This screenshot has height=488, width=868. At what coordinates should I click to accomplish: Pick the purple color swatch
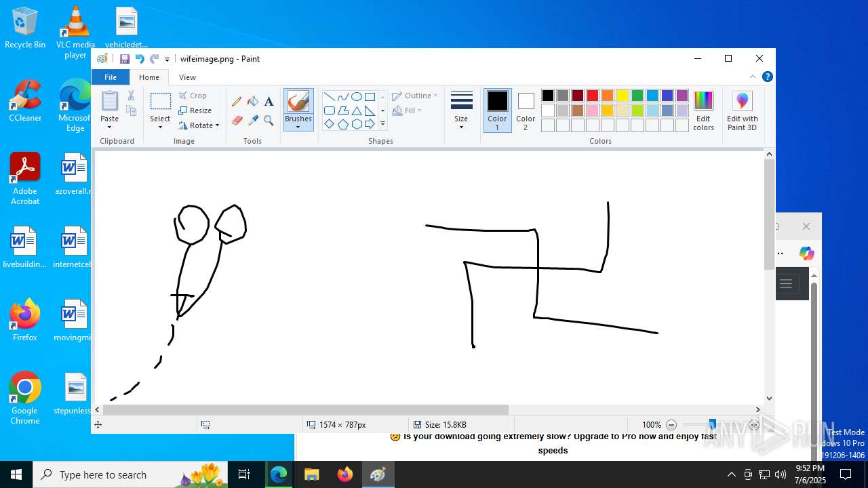pos(682,96)
